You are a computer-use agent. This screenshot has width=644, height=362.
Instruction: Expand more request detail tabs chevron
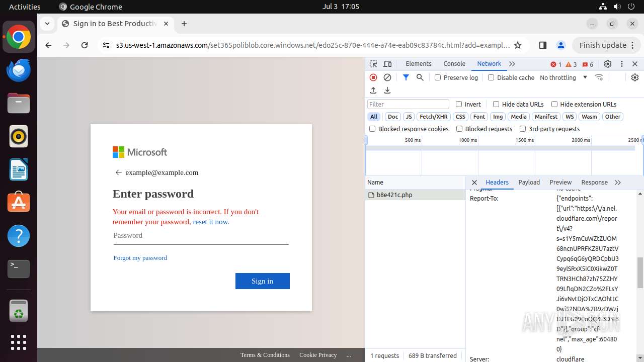point(618,183)
